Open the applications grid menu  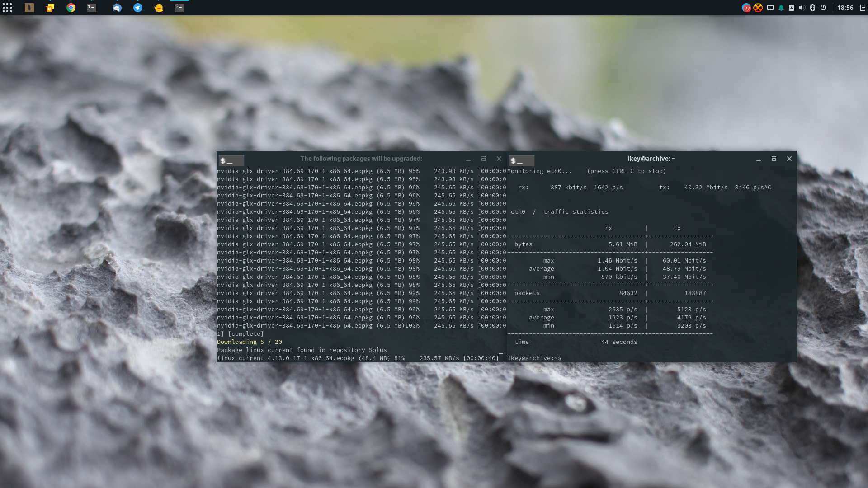click(x=7, y=8)
